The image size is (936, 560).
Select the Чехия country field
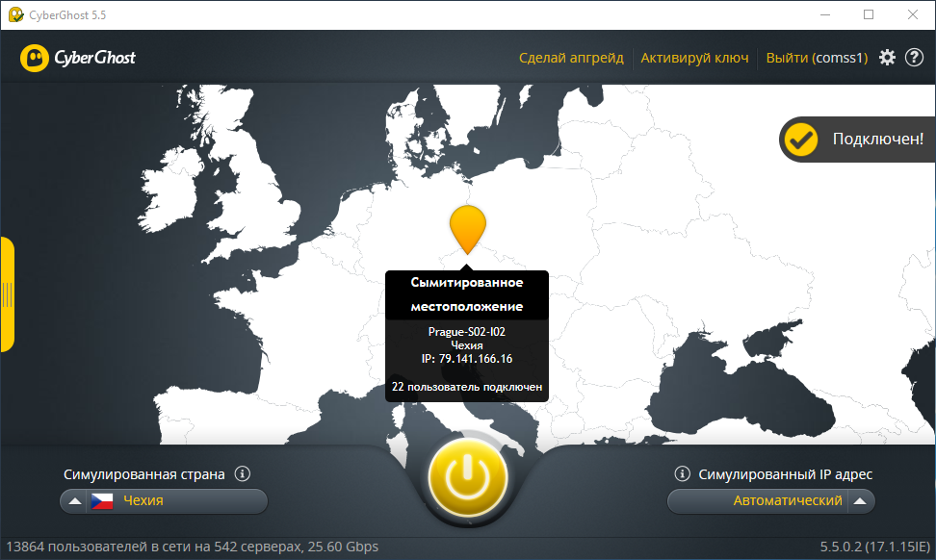coord(164,501)
